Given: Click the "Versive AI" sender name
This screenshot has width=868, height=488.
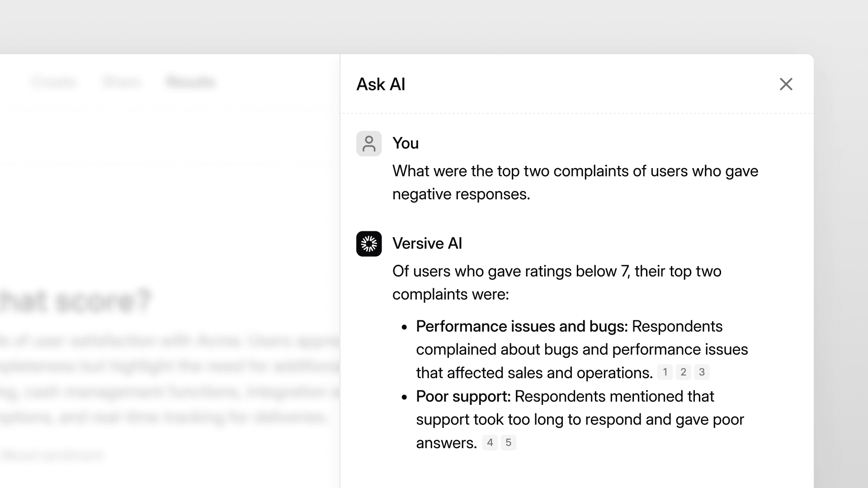Looking at the screenshot, I should 427,243.
